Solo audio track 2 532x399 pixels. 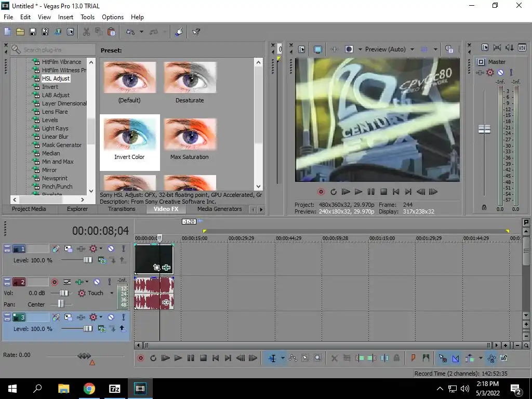[x=109, y=282]
